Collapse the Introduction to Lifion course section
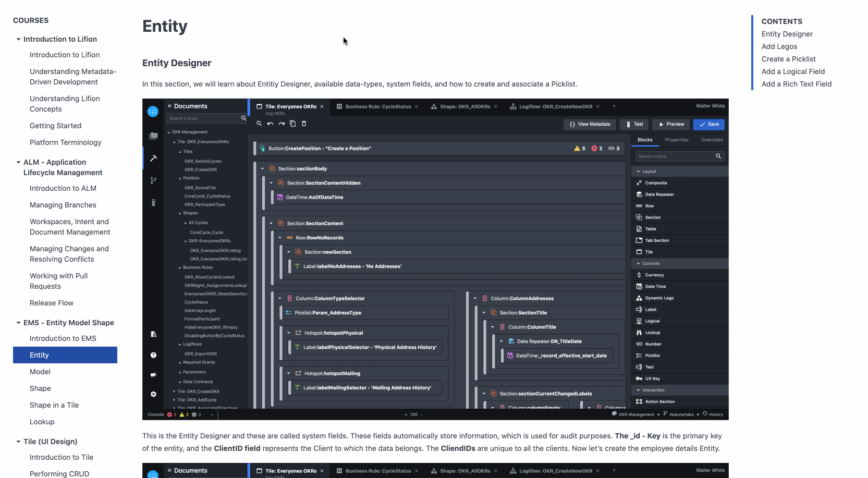Image resolution: width=868 pixels, height=478 pixels. pyautogui.click(x=18, y=39)
